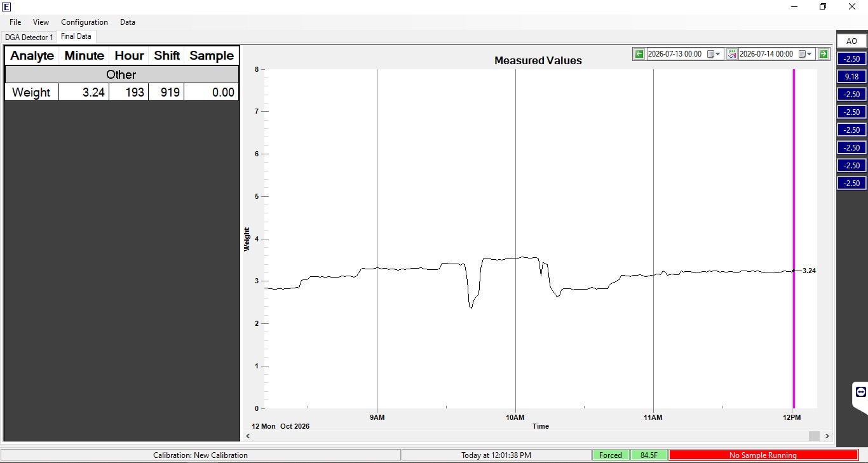This screenshot has width=868, height=463.
Task: Click the green next date range arrow
Action: 824,54
